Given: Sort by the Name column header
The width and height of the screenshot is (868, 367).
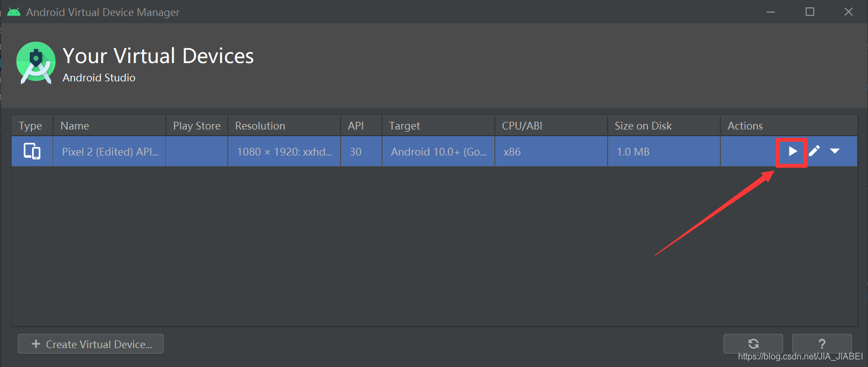Looking at the screenshot, I should pyautogui.click(x=109, y=126).
